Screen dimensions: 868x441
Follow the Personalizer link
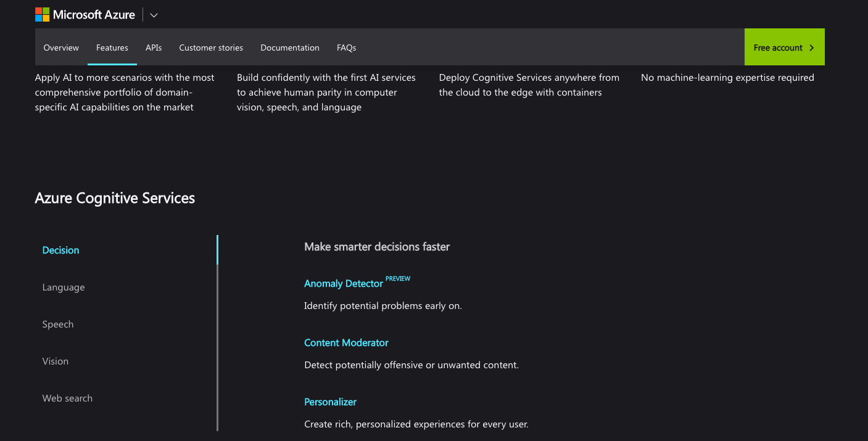click(x=330, y=402)
